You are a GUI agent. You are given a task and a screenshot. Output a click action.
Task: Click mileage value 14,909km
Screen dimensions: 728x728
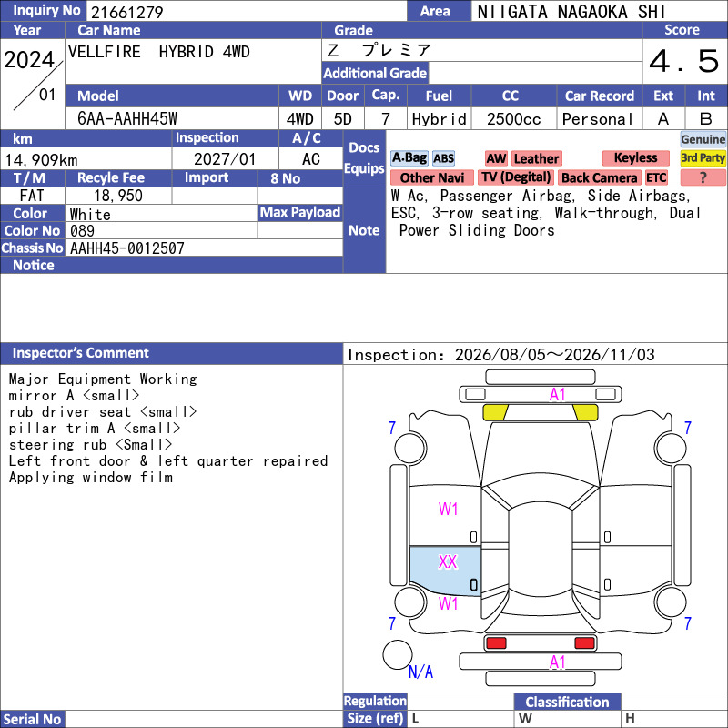(x=41, y=160)
